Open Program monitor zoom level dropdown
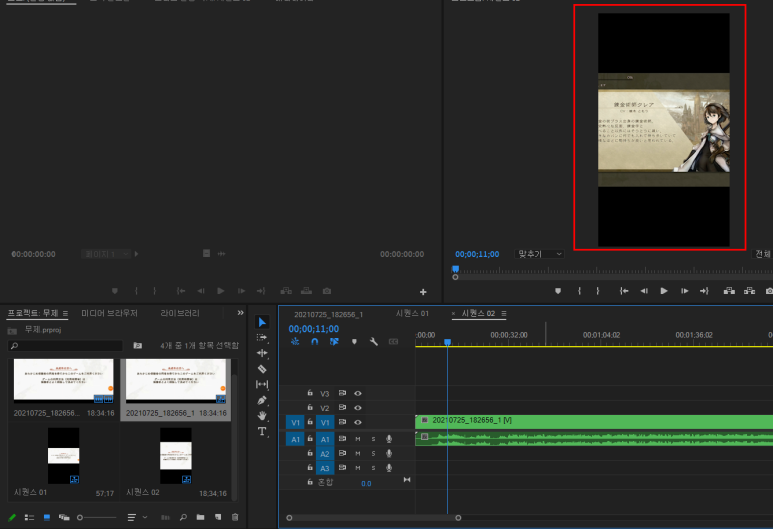 click(539, 254)
